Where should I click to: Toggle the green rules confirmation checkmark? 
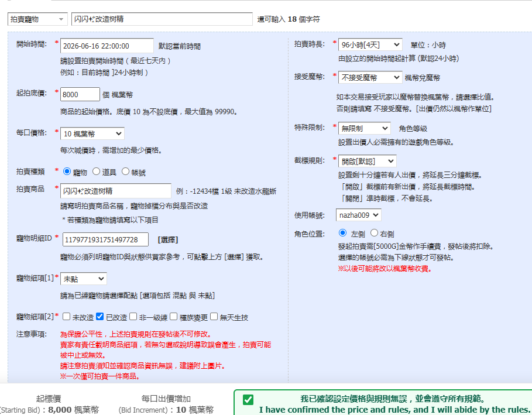pos(248,399)
